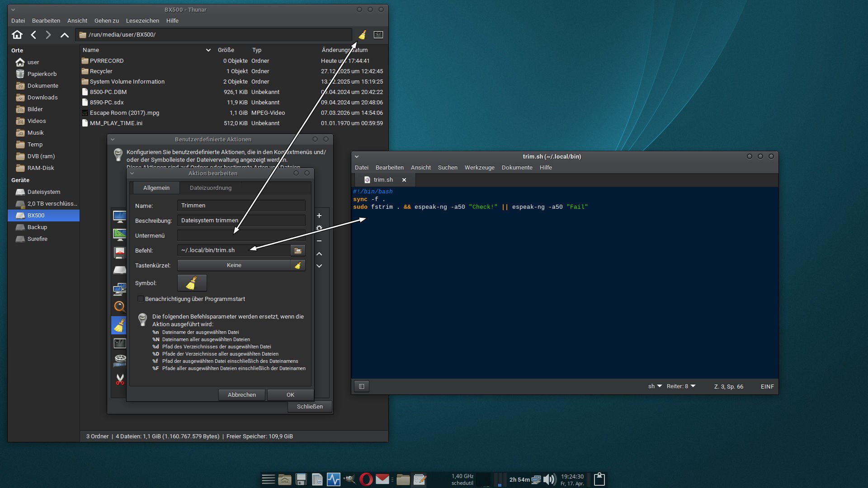This screenshot has height=488, width=868.
Task: Toggle side pane in trim.sh editor
Action: click(362, 386)
